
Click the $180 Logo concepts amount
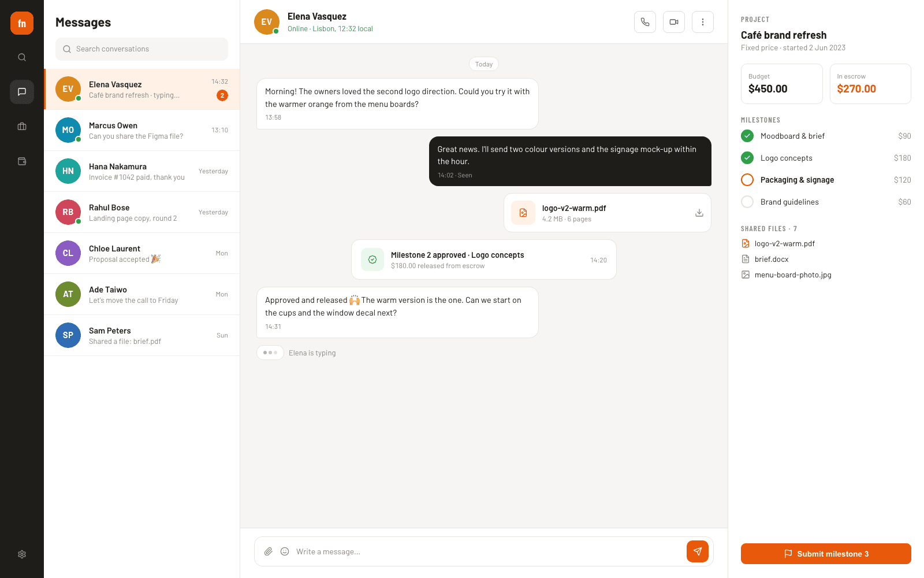(x=903, y=158)
